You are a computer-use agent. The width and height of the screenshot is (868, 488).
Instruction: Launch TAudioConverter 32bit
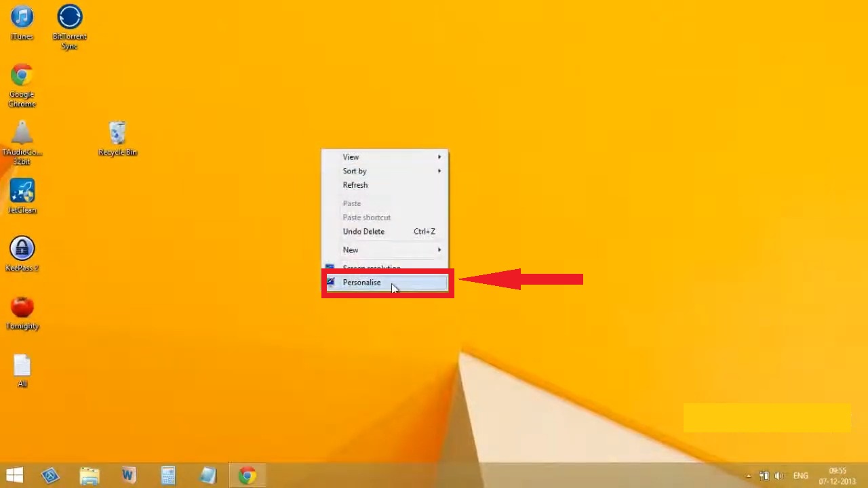[22, 134]
